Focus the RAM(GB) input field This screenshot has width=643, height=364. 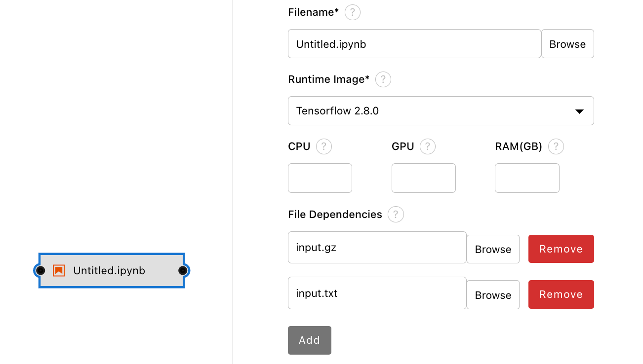pos(527,178)
